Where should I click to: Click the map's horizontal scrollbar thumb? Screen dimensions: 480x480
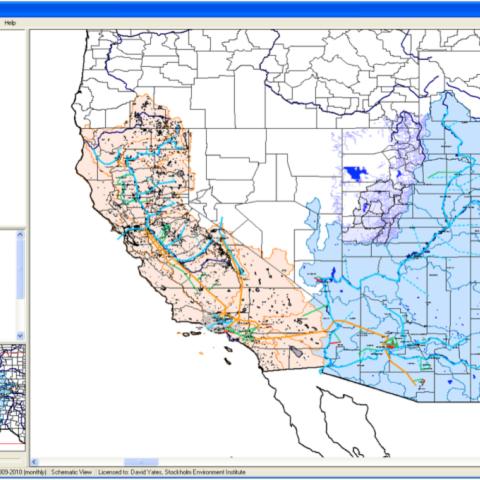coord(141,462)
